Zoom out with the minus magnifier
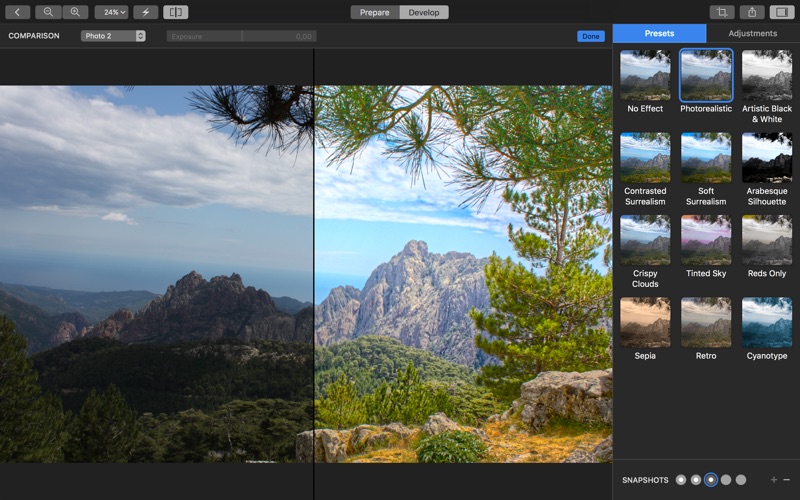The height and width of the screenshot is (500, 800). pyautogui.click(x=48, y=12)
